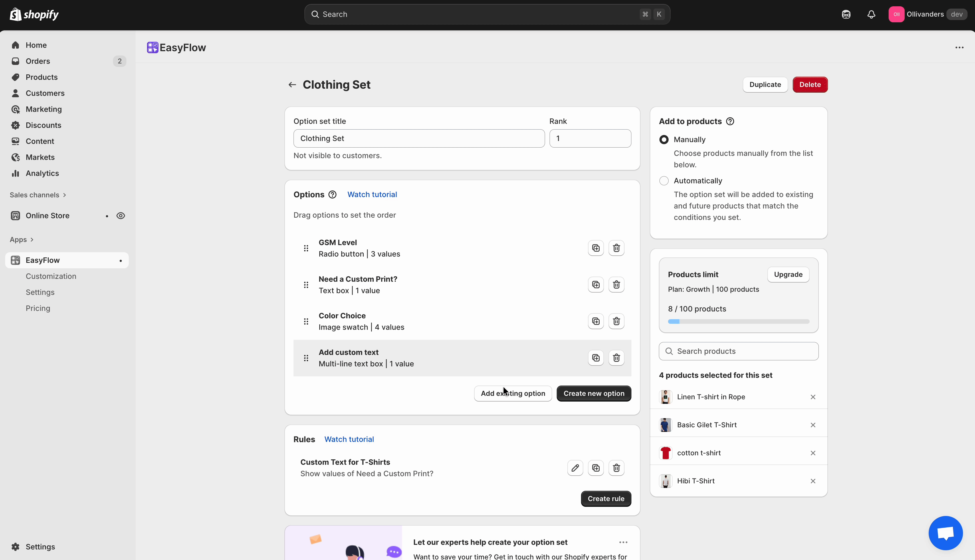The height and width of the screenshot is (560, 975).
Task: Duplicate the GSM Level option
Action: (x=595, y=248)
